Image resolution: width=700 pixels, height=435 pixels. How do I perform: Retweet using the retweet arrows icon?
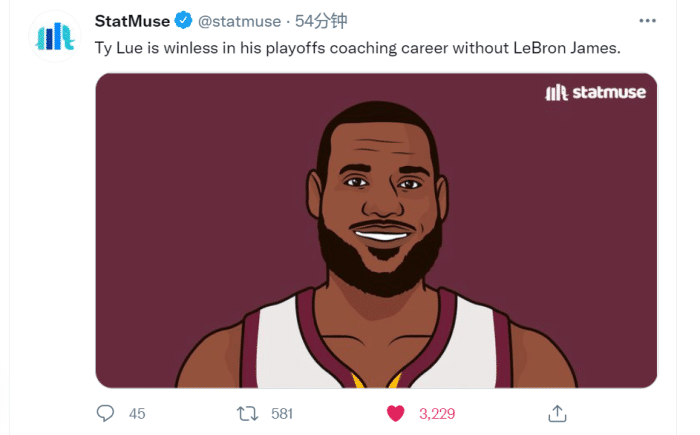[246, 413]
